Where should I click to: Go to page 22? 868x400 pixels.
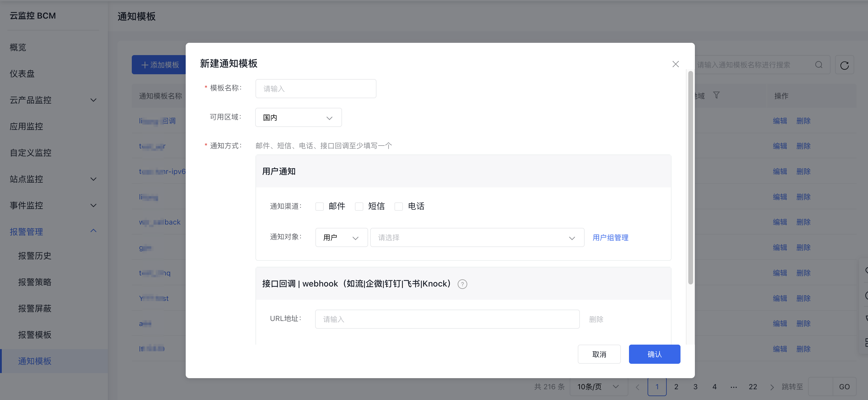pos(753,387)
